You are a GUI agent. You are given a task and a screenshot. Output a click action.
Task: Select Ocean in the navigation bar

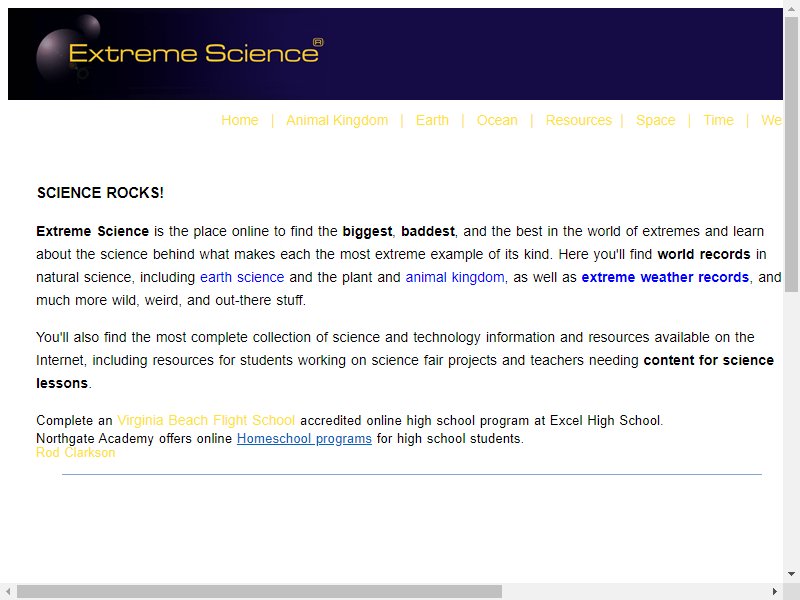pos(497,120)
